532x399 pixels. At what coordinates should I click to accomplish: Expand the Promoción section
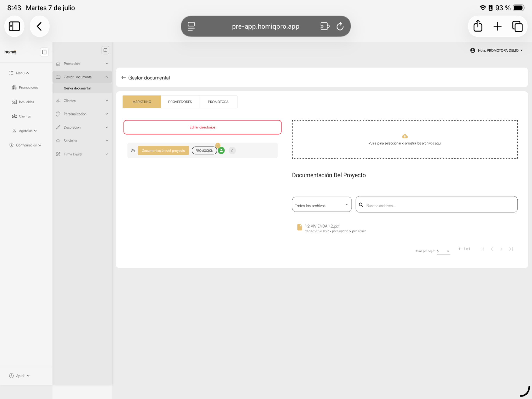click(82, 64)
